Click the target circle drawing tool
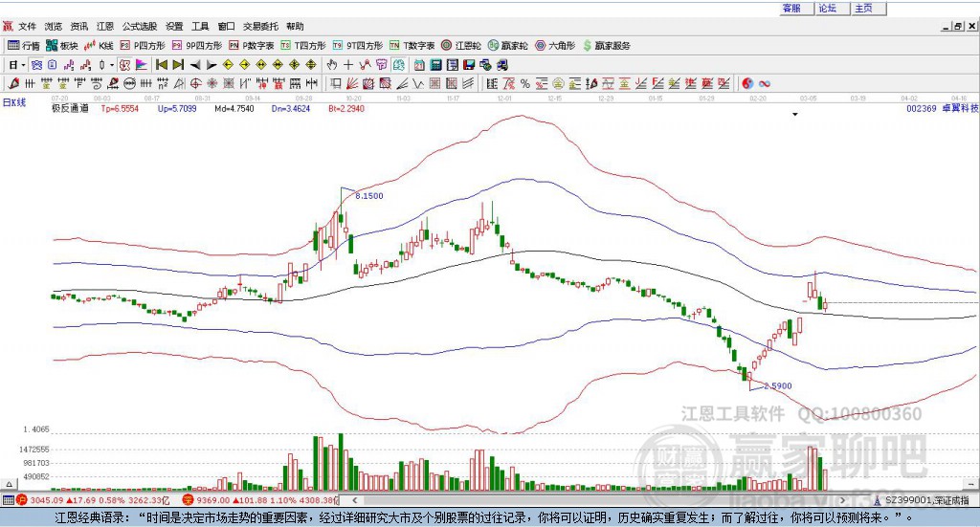 (195, 83)
